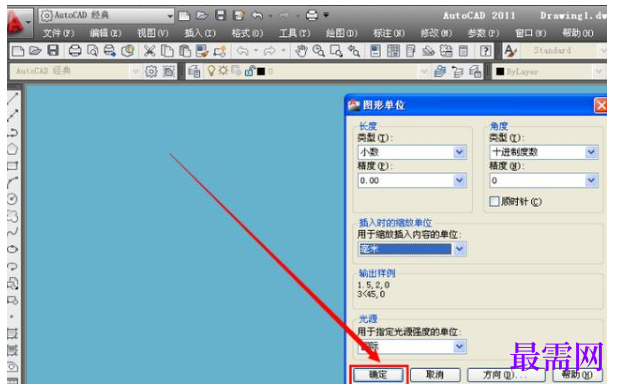Open Plot Preview from the Standard toolbar
The width and height of the screenshot is (622, 388).
click(x=92, y=51)
